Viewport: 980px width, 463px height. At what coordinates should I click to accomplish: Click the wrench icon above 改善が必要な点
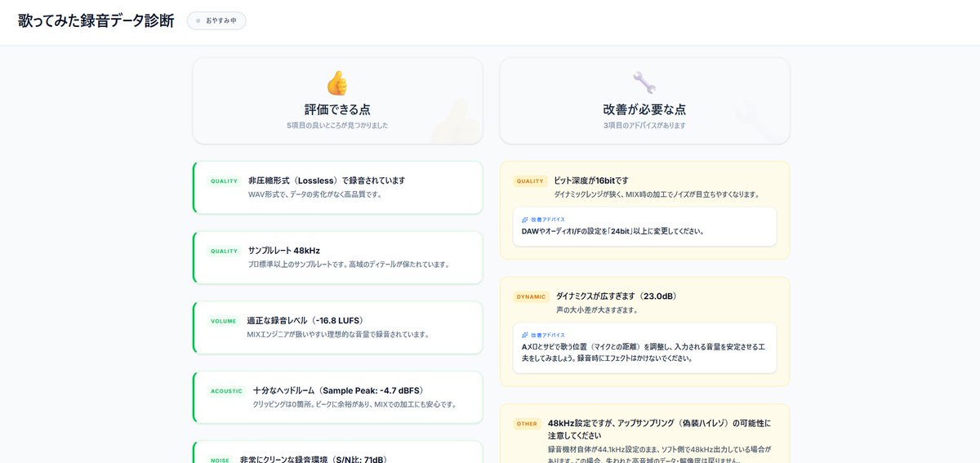coord(644,83)
